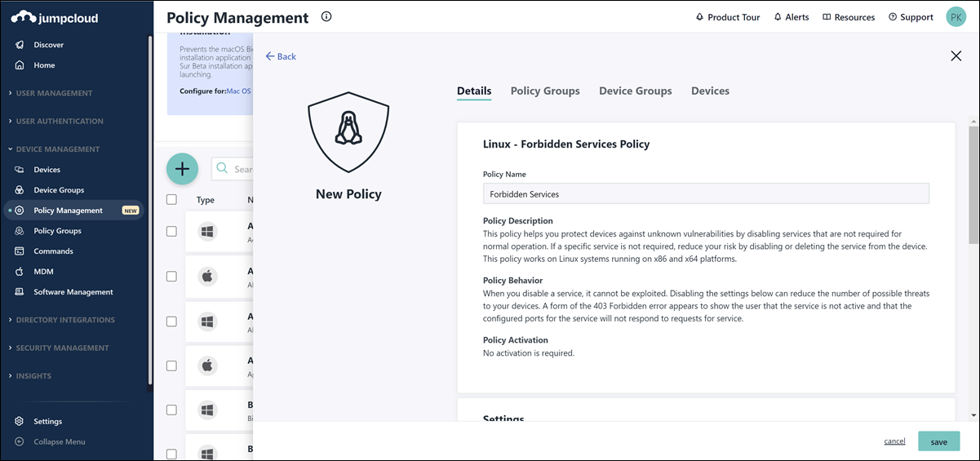Expand the User Management section

coord(54,93)
